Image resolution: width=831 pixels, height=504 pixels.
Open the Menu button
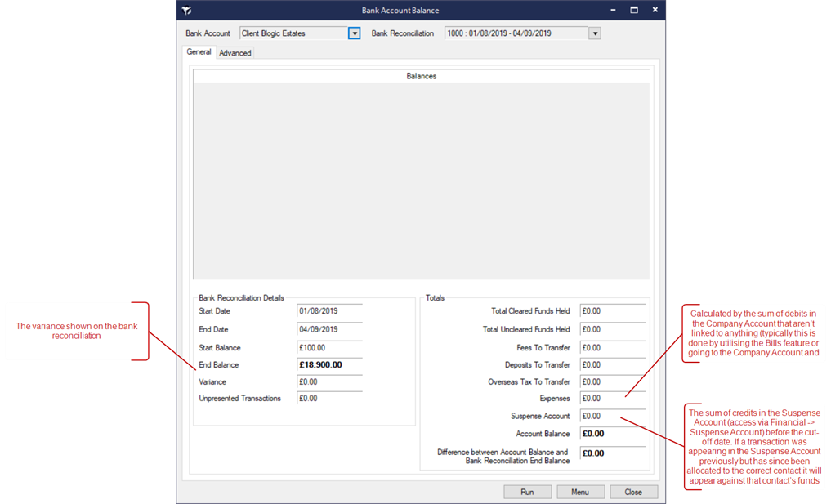pos(580,492)
